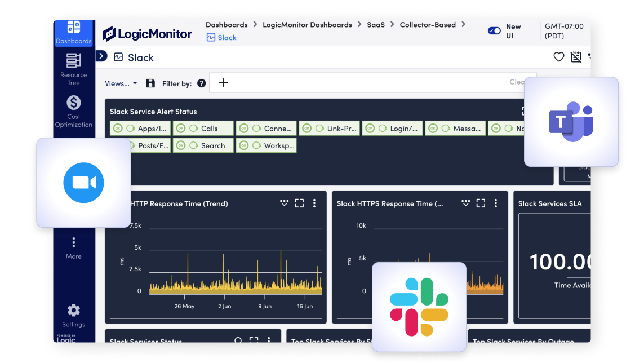The width and height of the screenshot is (644, 363).
Task: Open the Views dropdown
Action: click(121, 83)
